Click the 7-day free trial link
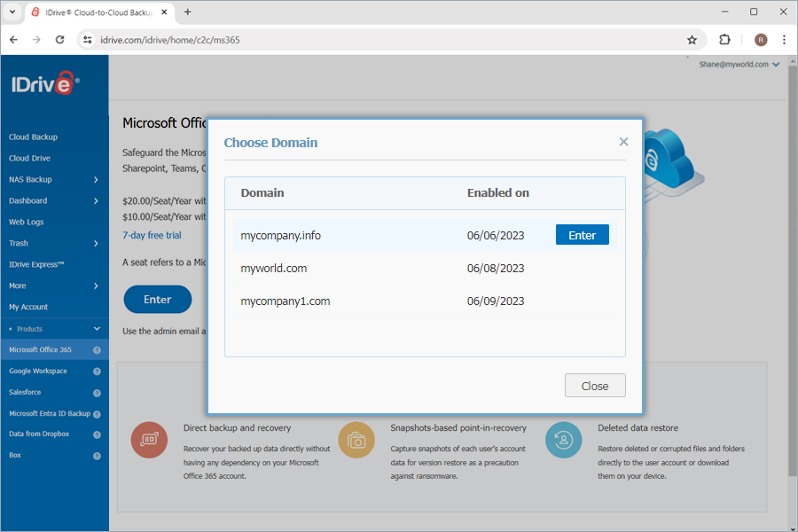This screenshot has width=798, height=532. (152, 235)
